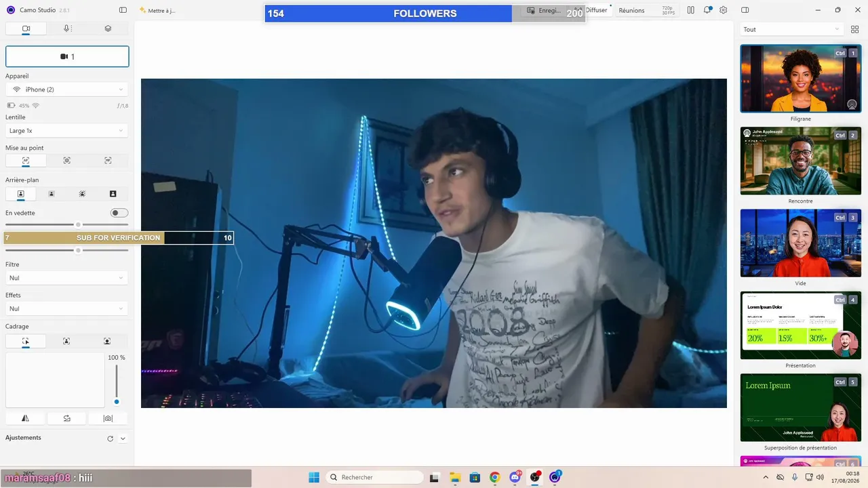
Task: Select the Rencontre scene thumbnail
Action: point(801,161)
